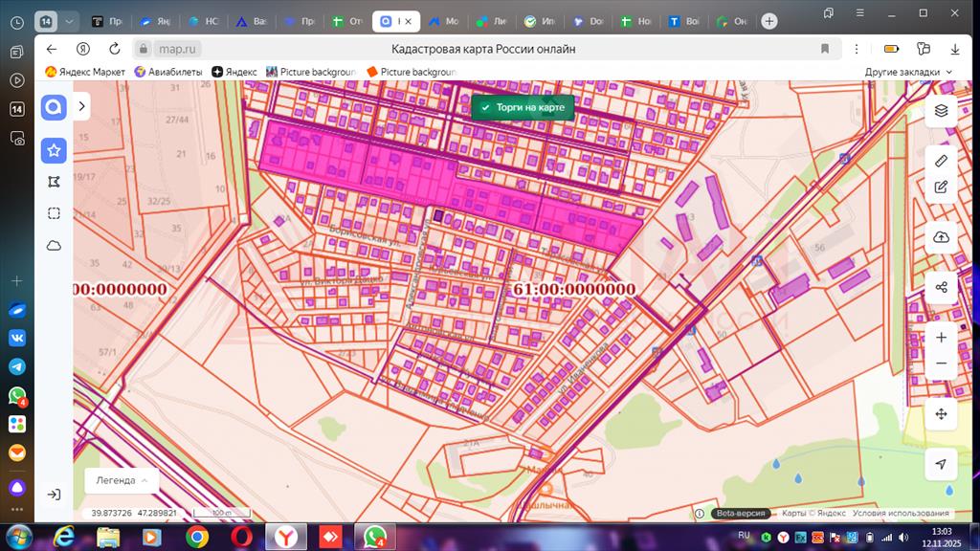Screen dimensions: 980x551
Task: Open favorites star in left sidebar
Action: pos(55,150)
